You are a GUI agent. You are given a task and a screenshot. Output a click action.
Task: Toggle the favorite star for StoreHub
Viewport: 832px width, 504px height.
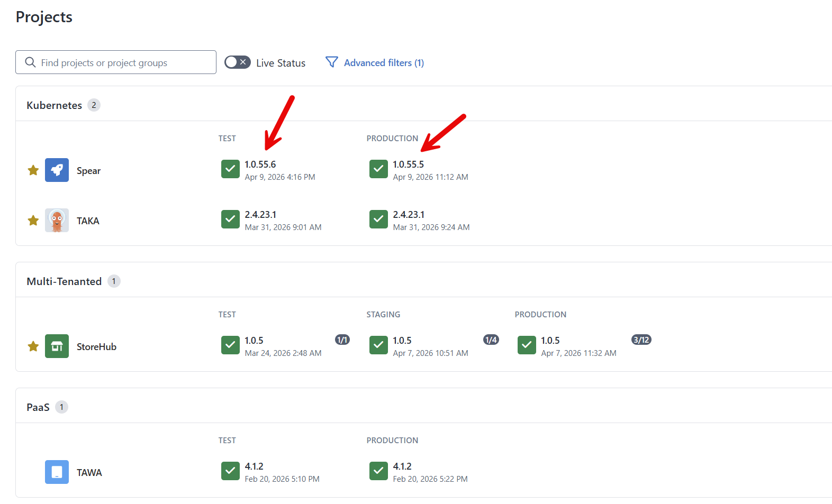(x=33, y=346)
